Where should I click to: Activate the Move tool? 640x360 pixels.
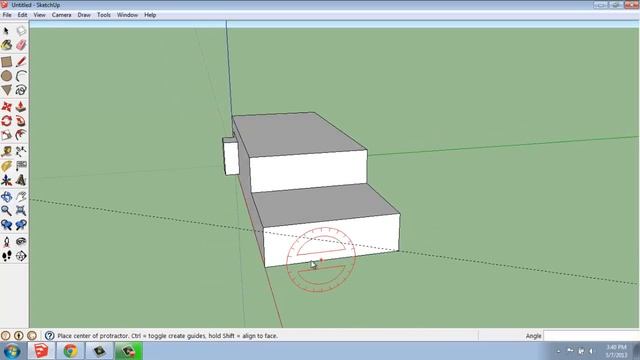7,107
